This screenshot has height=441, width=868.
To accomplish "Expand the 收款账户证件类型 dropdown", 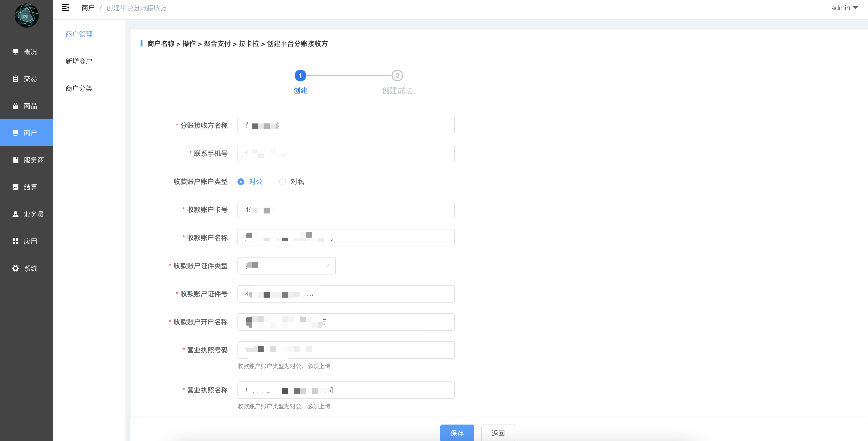I will coord(286,266).
